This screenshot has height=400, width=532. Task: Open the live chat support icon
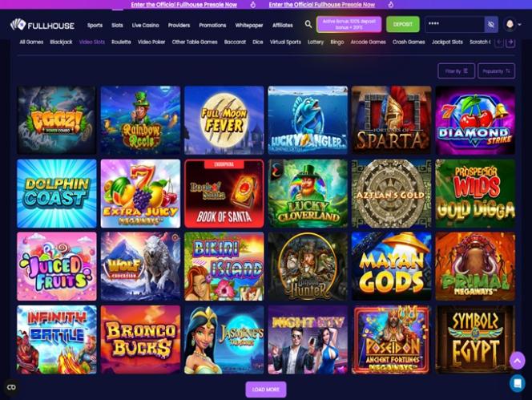click(x=518, y=384)
